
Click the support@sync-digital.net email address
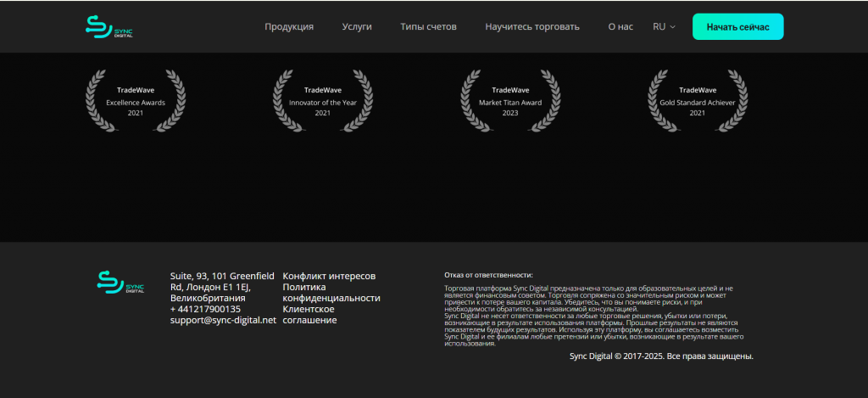tap(223, 321)
